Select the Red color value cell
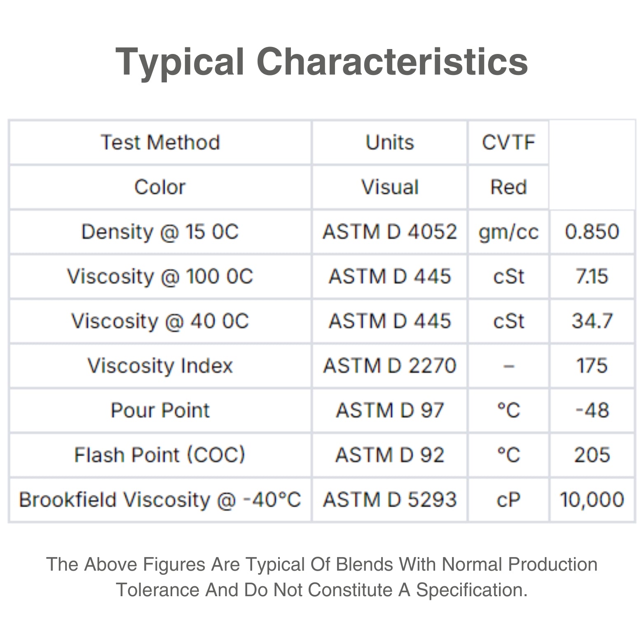This screenshot has width=644, height=644. point(508,187)
